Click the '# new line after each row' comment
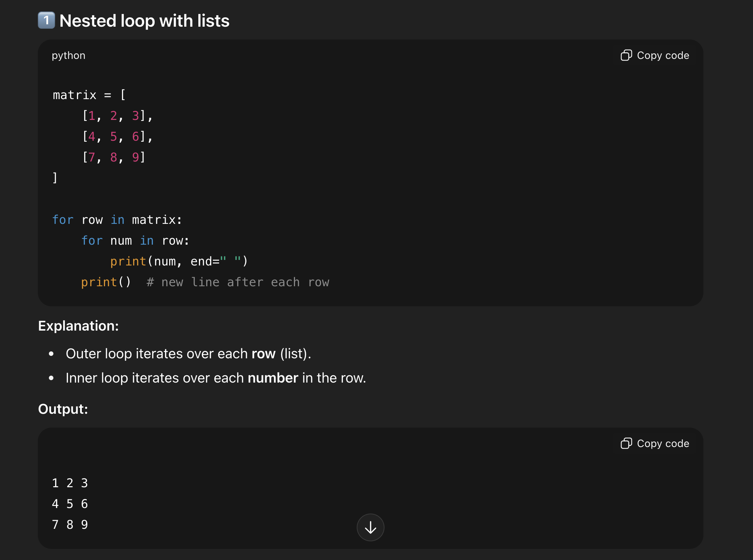The width and height of the screenshot is (753, 560). pyautogui.click(x=238, y=282)
